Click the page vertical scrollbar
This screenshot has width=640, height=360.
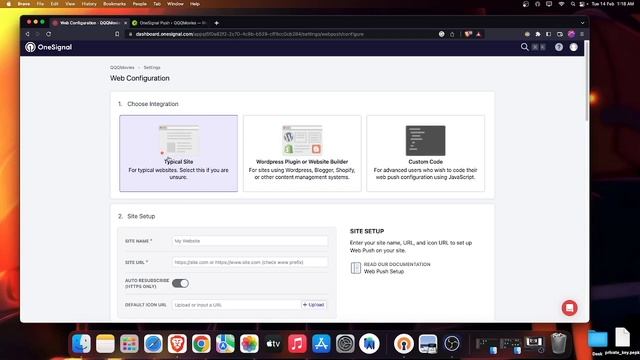pyautogui.click(x=587, y=82)
